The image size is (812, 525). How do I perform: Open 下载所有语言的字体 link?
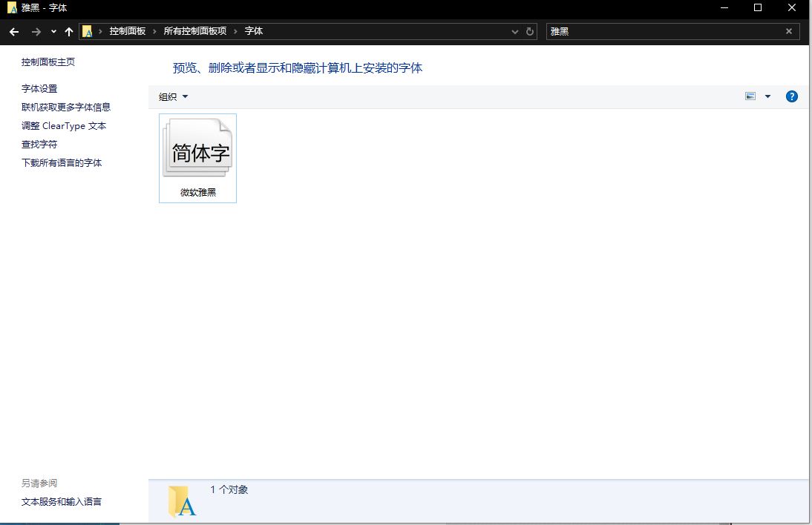(62, 163)
